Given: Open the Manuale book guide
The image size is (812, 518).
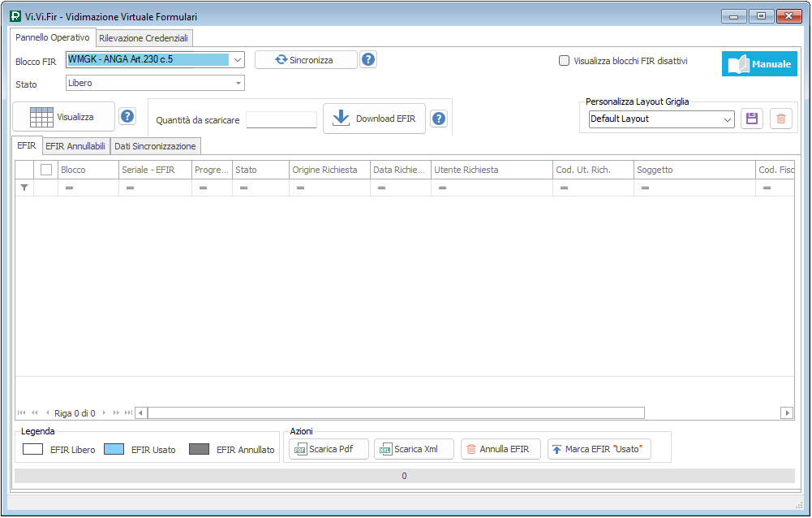Looking at the screenshot, I should coord(759,64).
